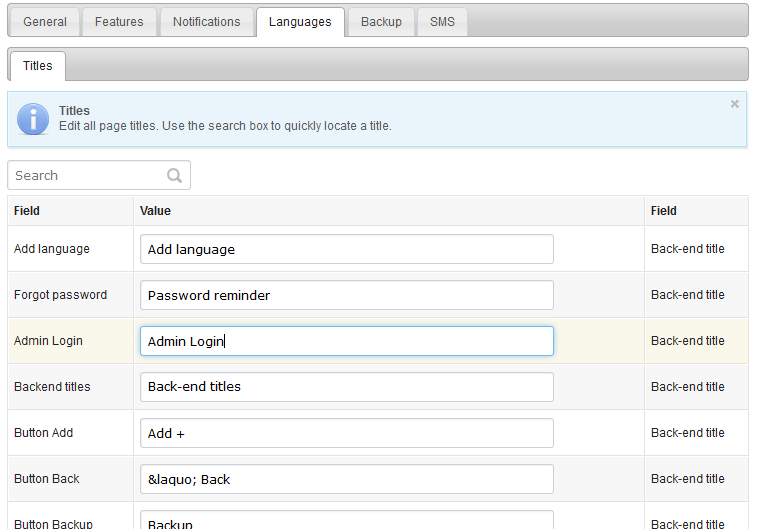Click the Backup value field

coord(347,521)
